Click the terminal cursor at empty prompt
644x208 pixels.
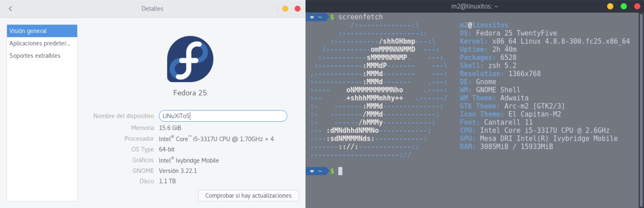tap(340, 171)
